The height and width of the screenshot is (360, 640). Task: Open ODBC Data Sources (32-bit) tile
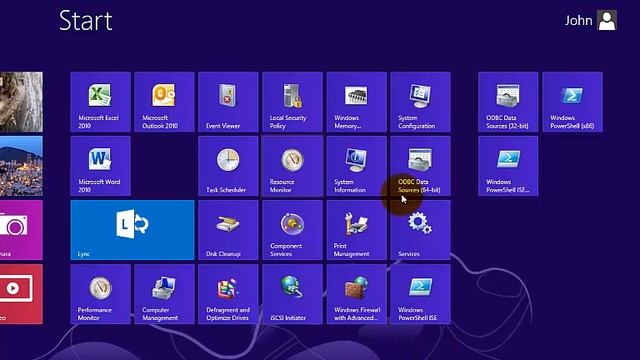508,102
